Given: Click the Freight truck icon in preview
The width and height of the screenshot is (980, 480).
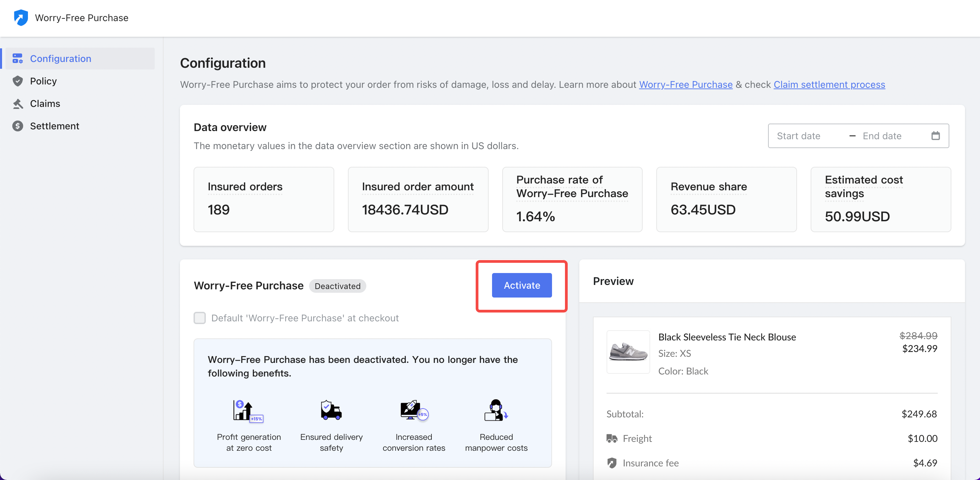Looking at the screenshot, I should (612, 438).
